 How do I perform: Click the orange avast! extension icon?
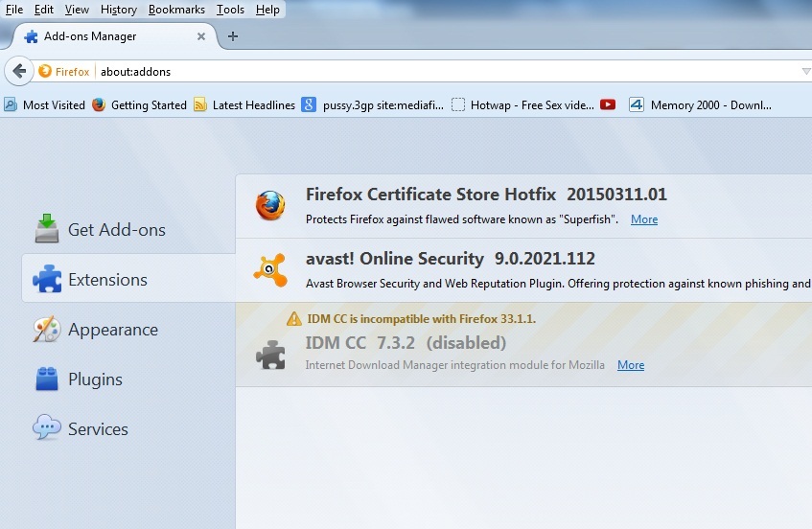coord(270,269)
